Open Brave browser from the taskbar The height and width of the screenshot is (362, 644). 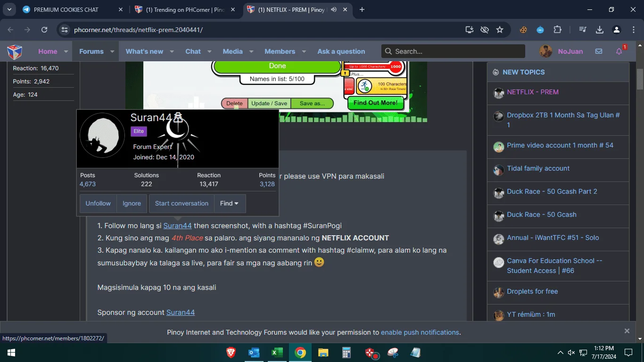[x=231, y=353]
